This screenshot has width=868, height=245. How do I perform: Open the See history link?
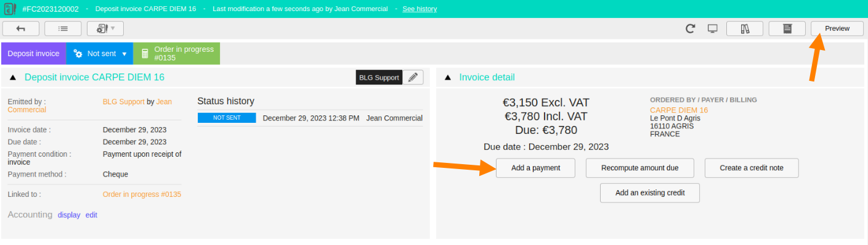coord(420,9)
